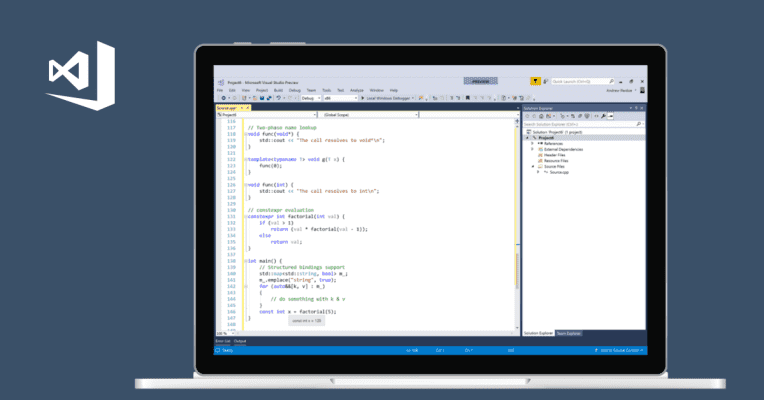The image size is (764, 400).
Task: Click Add to Source Control in status bar
Action: [x=620, y=350]
